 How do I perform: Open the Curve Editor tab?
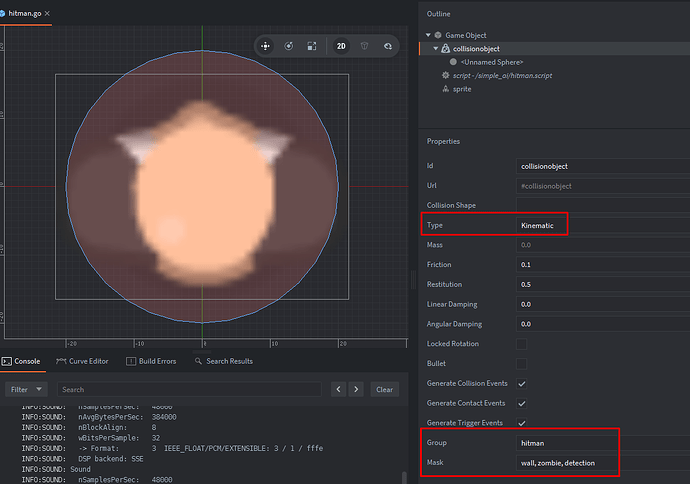82,361
